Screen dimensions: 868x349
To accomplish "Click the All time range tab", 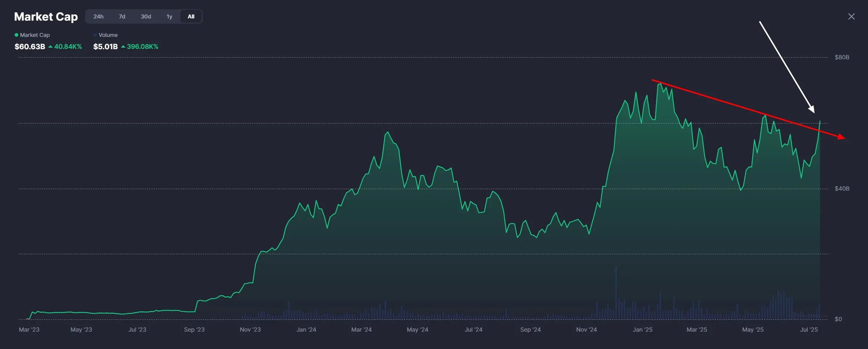I will click(x=191, y=17).
